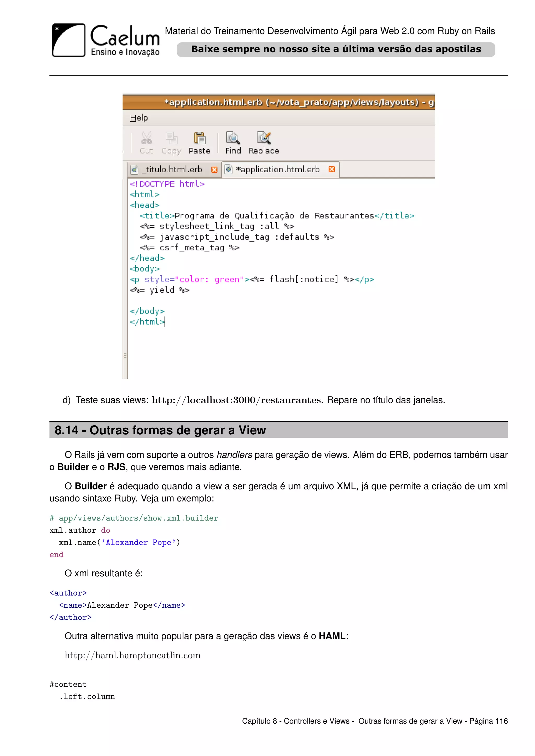The width and height of the screenshot is (535, 756).
Task: Click the Caelum logo
Action: (106, 40)
